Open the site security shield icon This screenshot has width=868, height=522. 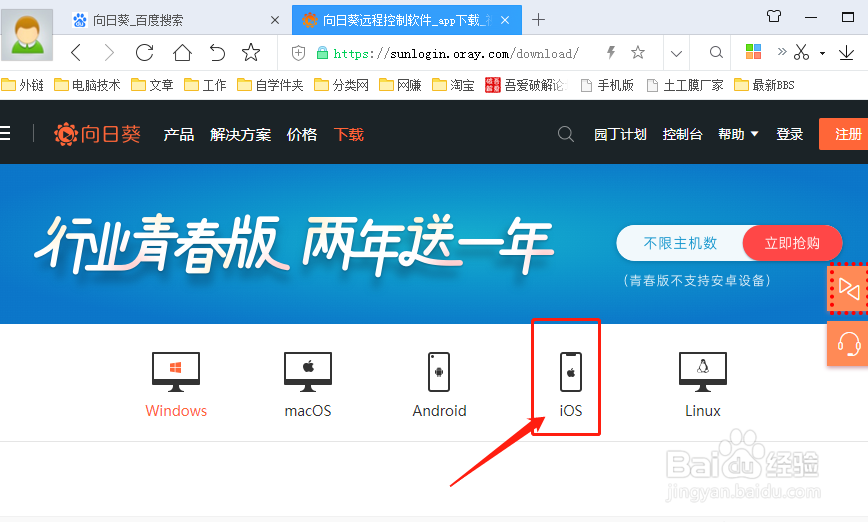298,53
